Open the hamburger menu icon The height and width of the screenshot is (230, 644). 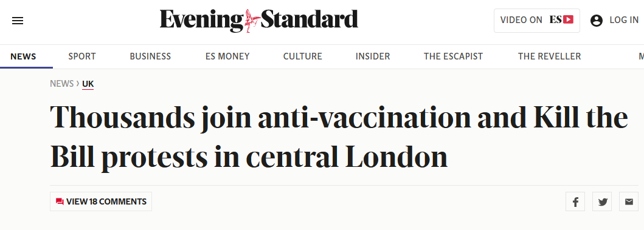click(18, 21)
